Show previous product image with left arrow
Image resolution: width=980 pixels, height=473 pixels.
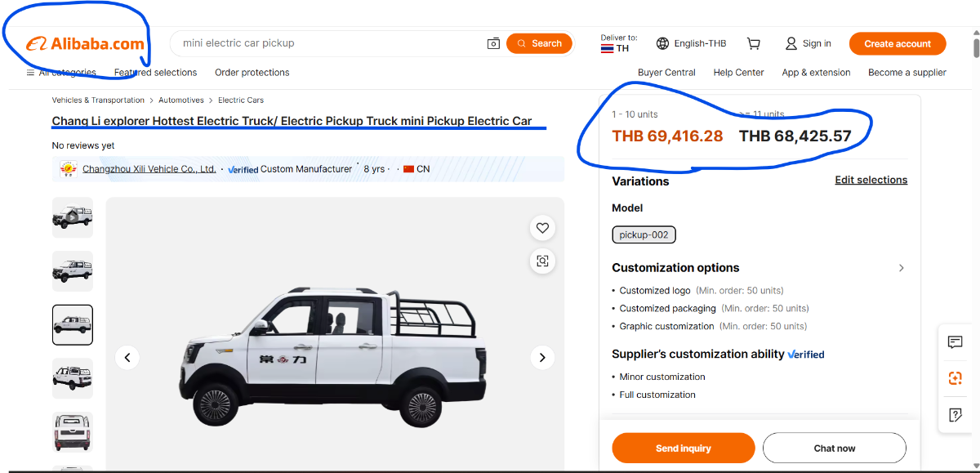pos(127,357)
